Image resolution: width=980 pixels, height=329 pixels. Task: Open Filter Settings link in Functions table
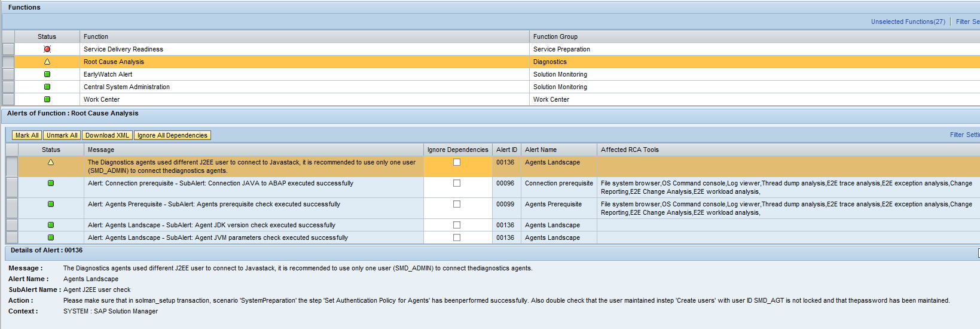967,22
